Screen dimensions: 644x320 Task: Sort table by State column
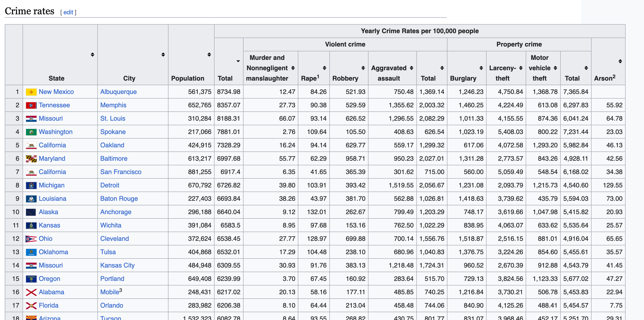92,55
